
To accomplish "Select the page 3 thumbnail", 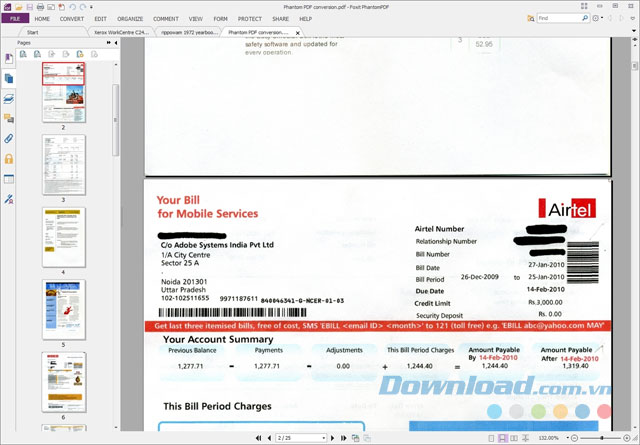I will pos(64,165).
